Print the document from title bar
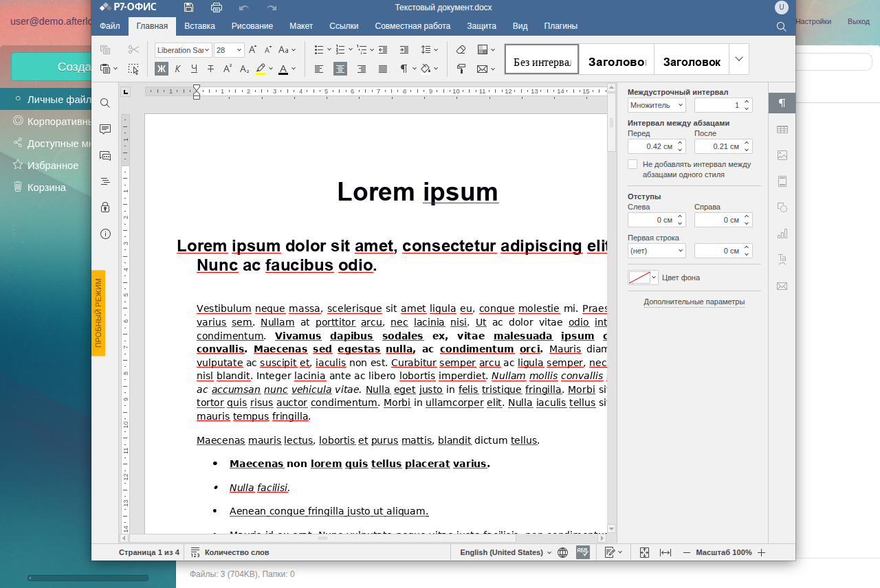 tap(217, 8)
